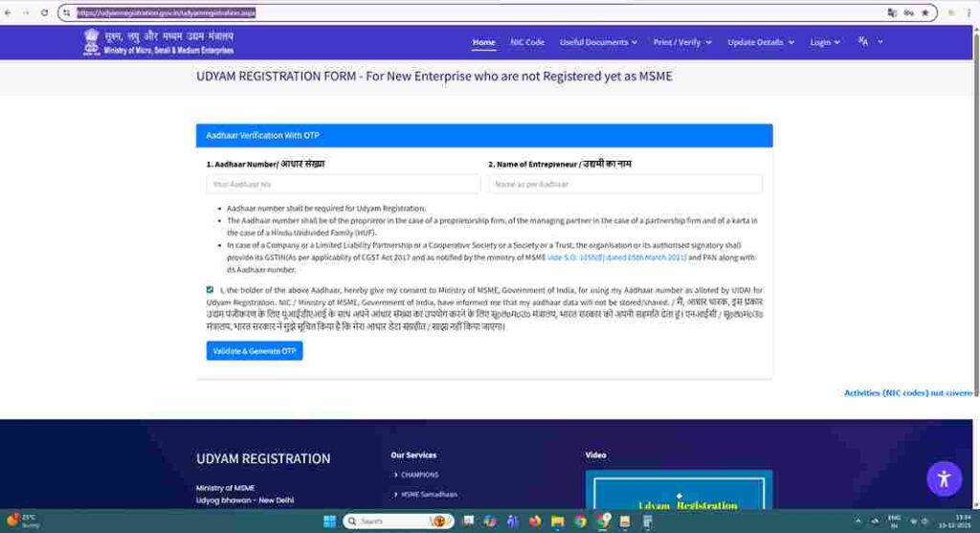Open Activities (NIC codes) not covered link
Image resolution: width=980 pixels, height=533 pixels.
click(908, 393)
